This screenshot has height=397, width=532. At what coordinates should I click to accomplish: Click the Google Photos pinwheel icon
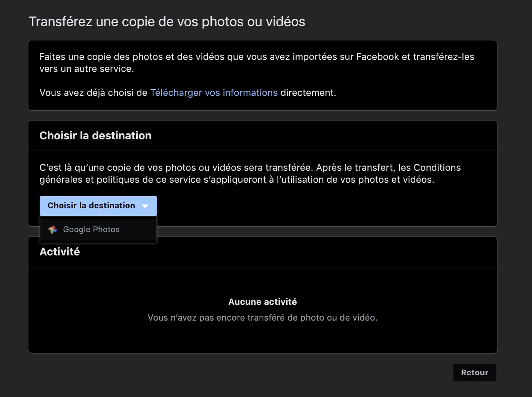pos(53,230)
